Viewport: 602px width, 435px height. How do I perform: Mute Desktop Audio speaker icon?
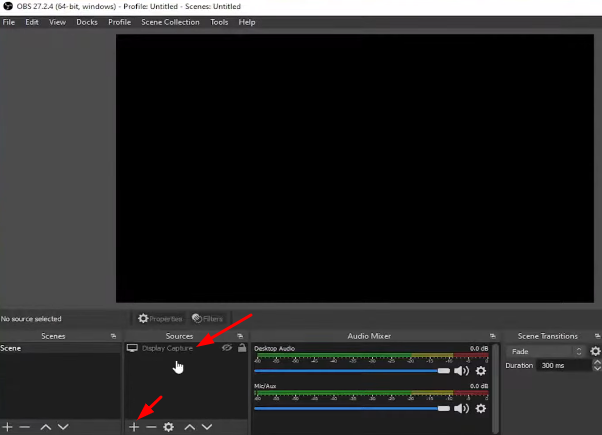461,371
